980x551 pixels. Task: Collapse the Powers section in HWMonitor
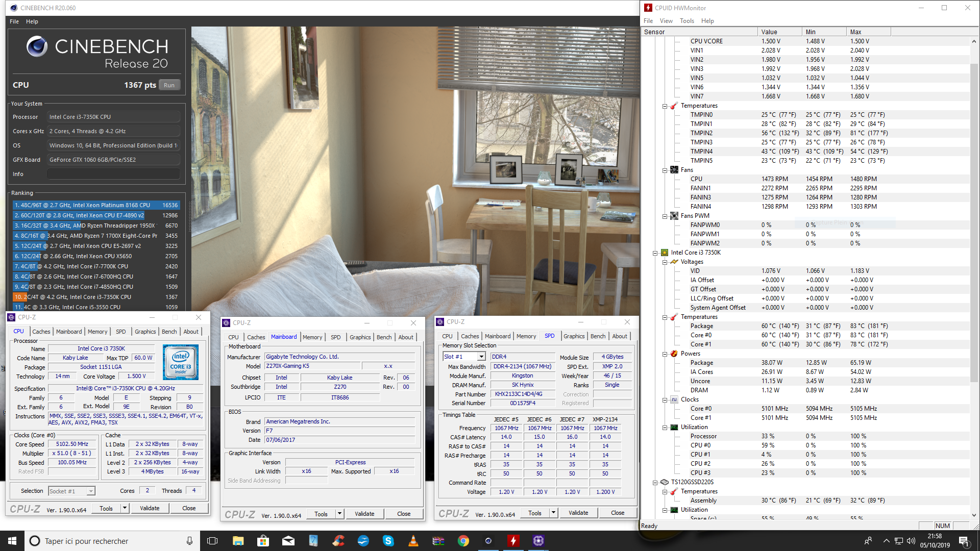pyautogui.click(x=665, y=354)
